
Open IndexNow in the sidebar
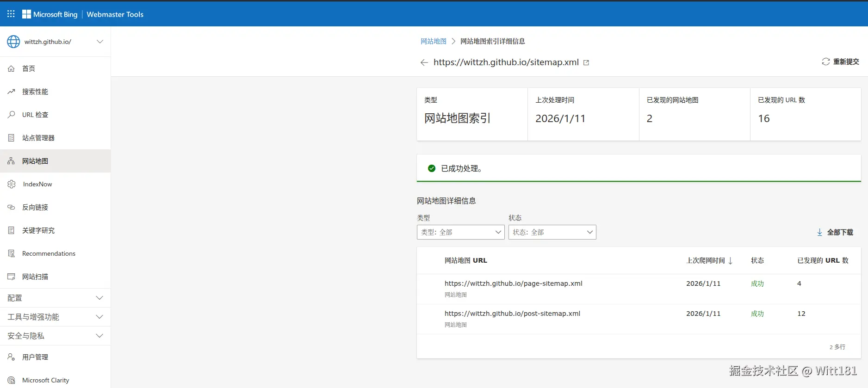56,184
